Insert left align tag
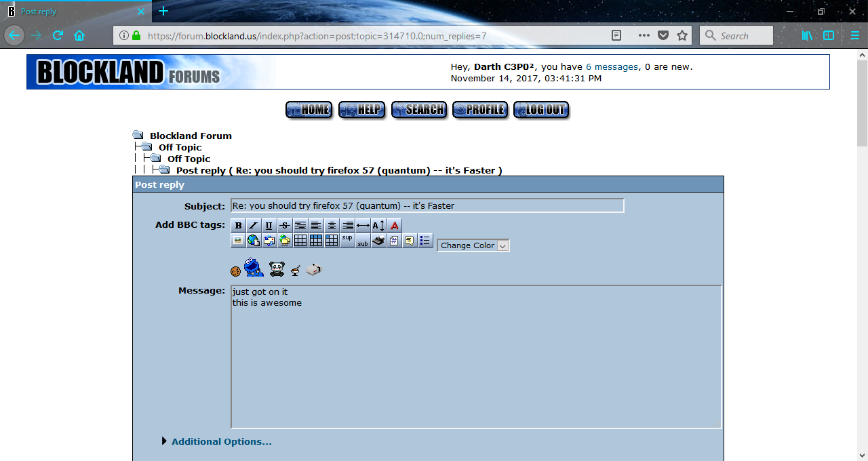Viewport: 868px width, 461px height. click(x=316, y=226)
